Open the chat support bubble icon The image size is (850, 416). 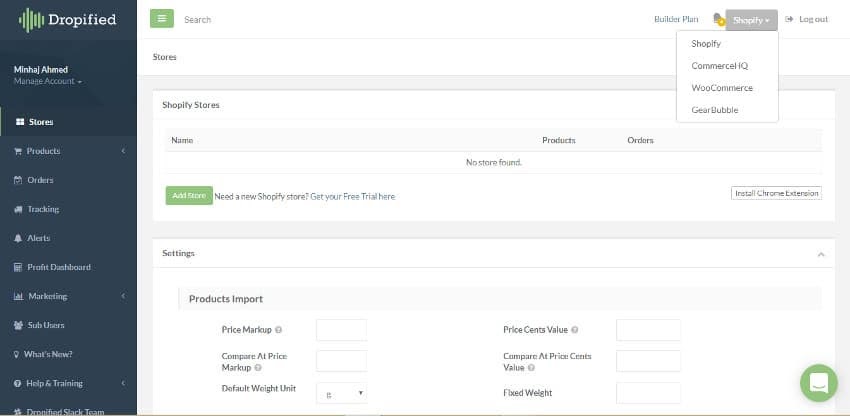[x=818, y=383]
